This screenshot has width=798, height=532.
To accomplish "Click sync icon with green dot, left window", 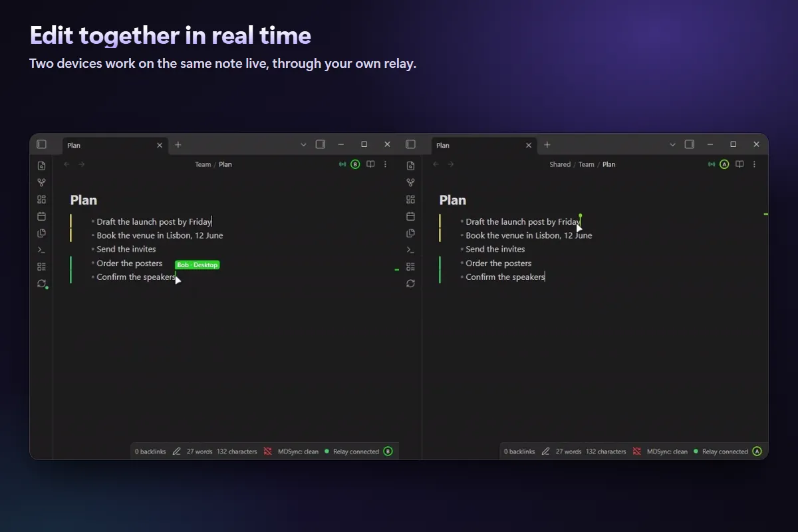I will 42,284.
